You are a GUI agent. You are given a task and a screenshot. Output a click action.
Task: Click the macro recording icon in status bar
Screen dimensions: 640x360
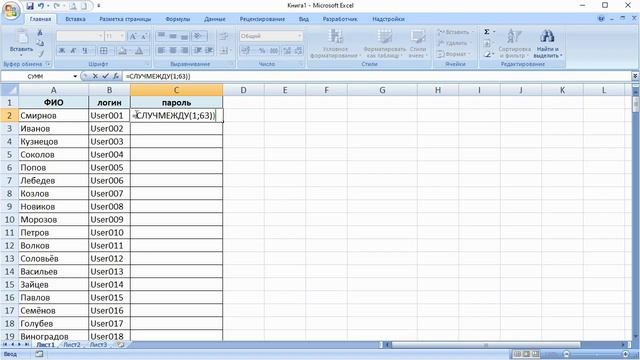39,354
